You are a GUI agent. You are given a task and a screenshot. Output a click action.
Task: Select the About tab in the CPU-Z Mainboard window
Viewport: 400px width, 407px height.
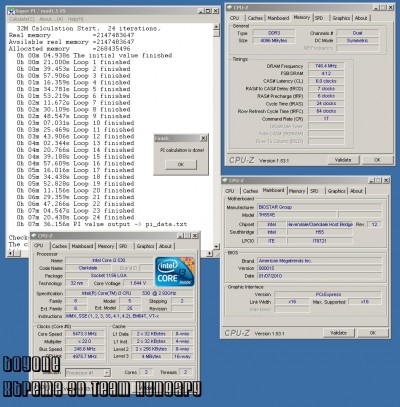356,191
